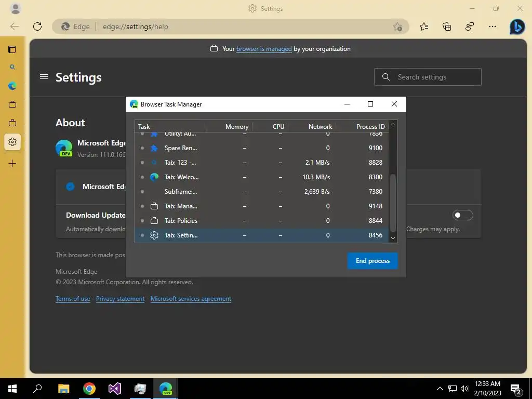Viewport: 532px width, 399px height.
Task: Open the Favorites list icon
Action: (x=424, y=26)
